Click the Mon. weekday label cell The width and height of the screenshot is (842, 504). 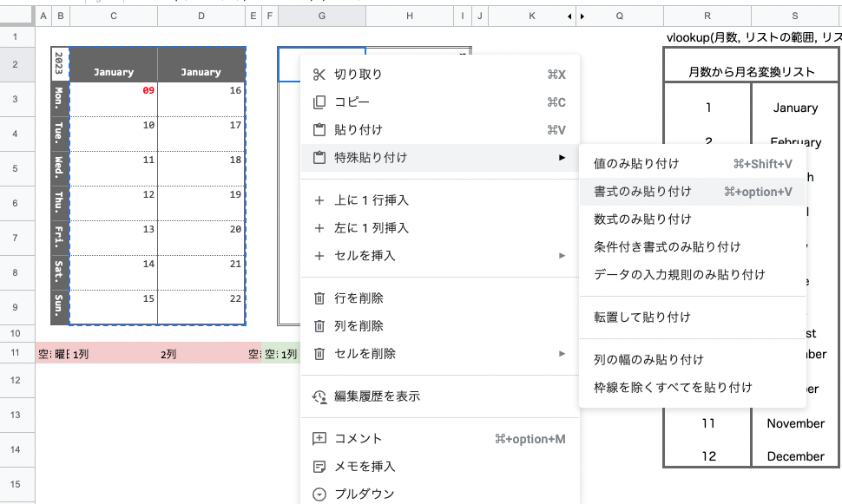(60, 99)
